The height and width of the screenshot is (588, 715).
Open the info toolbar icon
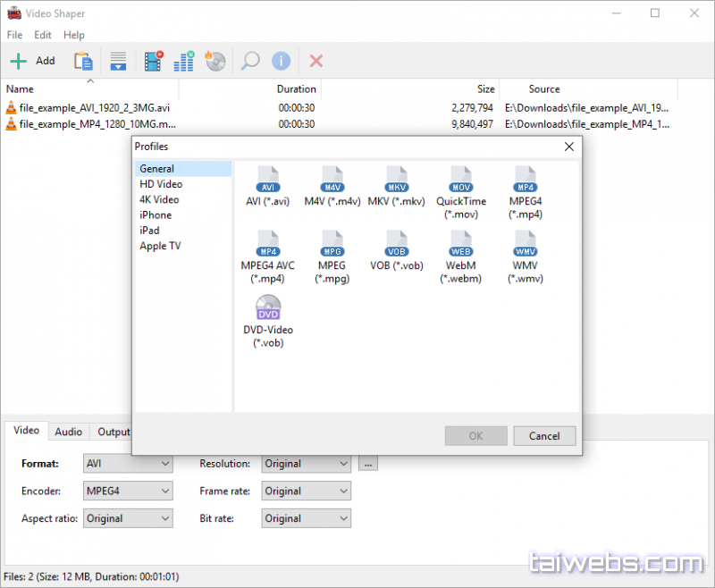pos(281,61)
